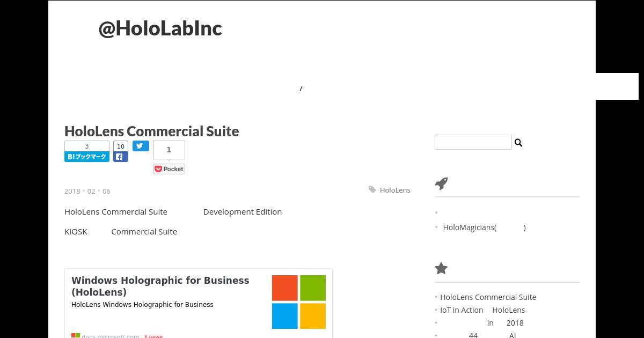
Task: Click the slash separator in header navigation
Action: [x=301, y=89]
